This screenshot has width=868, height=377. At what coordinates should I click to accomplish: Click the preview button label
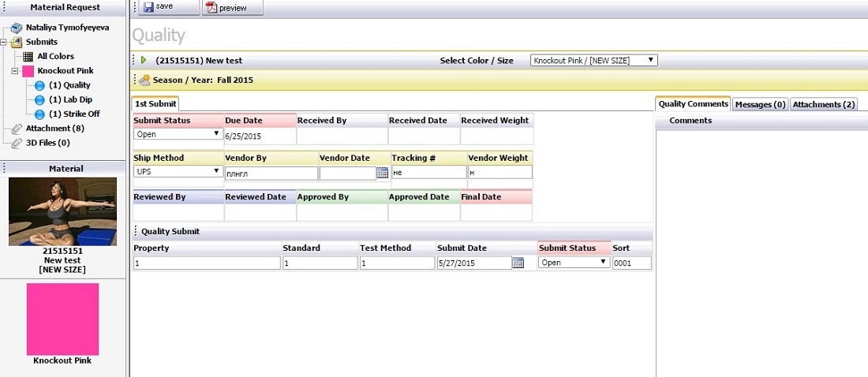(233, 9)
